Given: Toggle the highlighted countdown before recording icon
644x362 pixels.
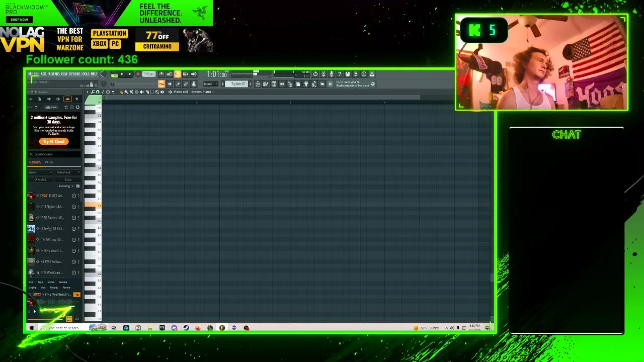Looking at the screenshot, I should click(178, 74).
